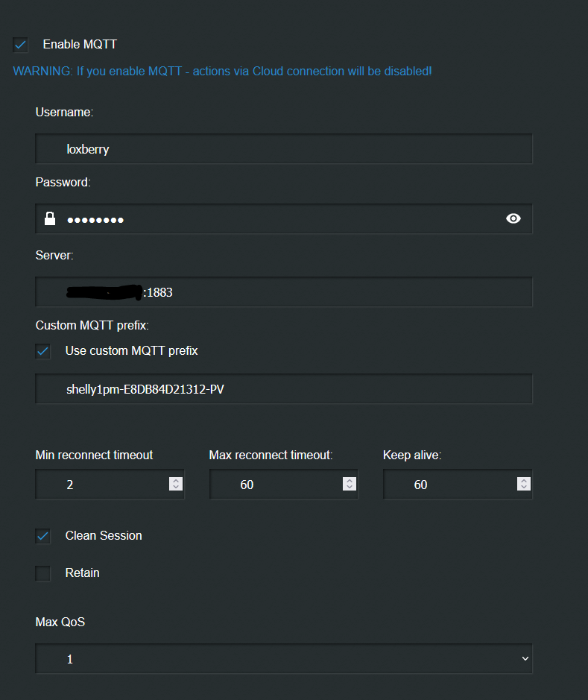Click the Min reconnect timeout stepper arrows
This screenshot has height=700, width=588.
point(176,485)
